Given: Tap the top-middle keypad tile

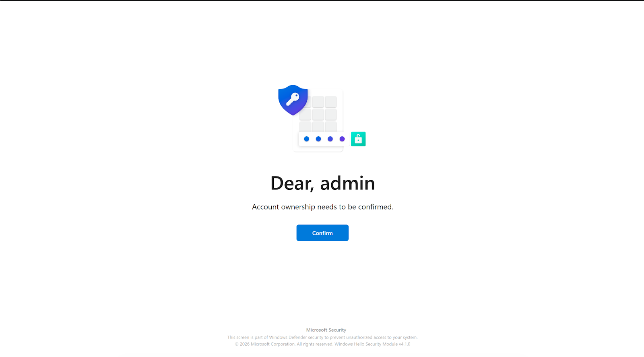Looking at the screenshot, I should (318, 102).
